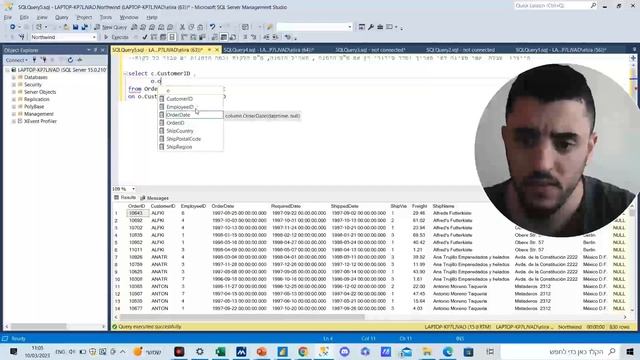Run the query with Execute
The image size is (640, 360).
116,37
